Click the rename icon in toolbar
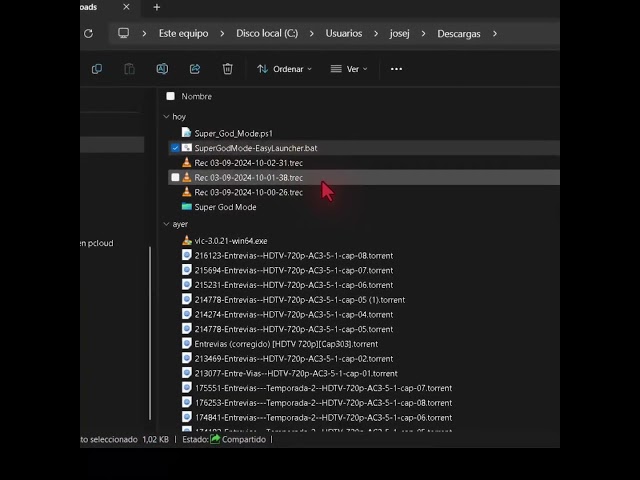 (x=162, y=69)
